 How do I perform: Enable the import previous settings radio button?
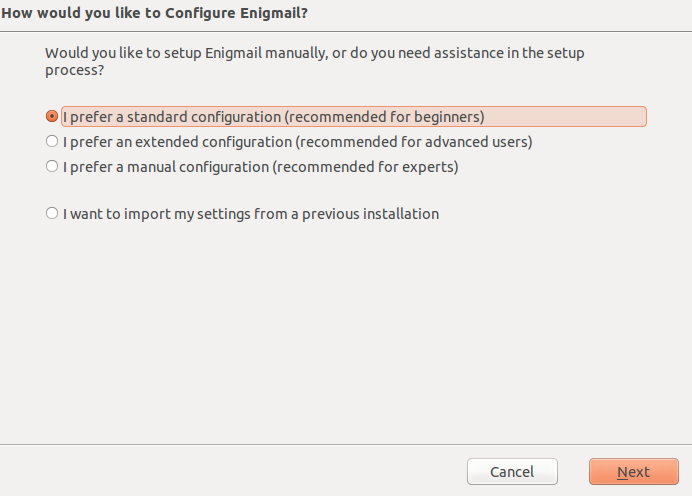52,214
